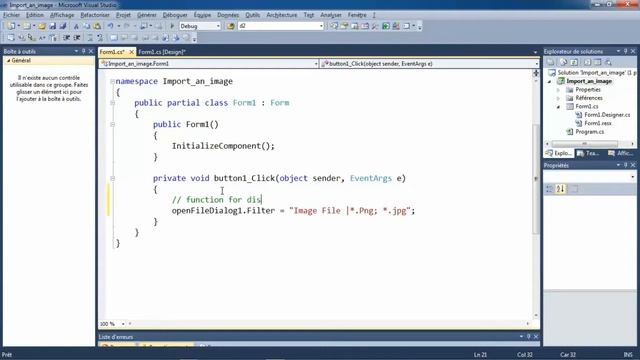Open the find combo box containing d2

pos(321,26)
